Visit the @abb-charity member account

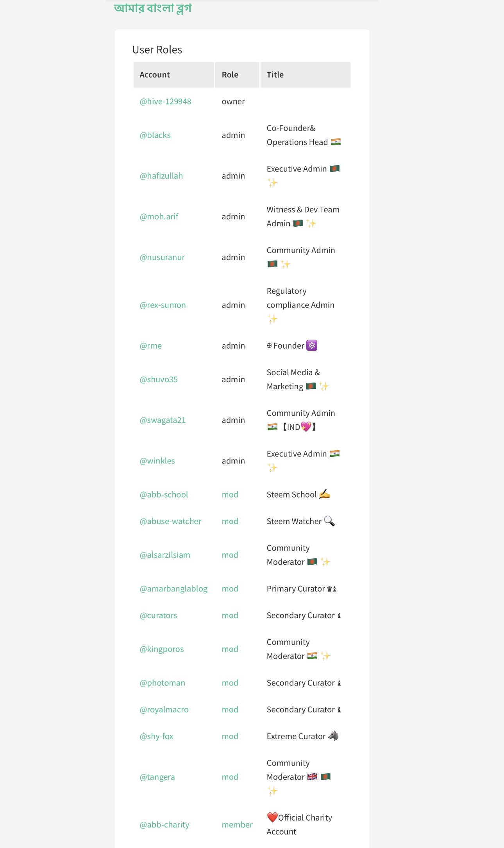coord(164,825)
